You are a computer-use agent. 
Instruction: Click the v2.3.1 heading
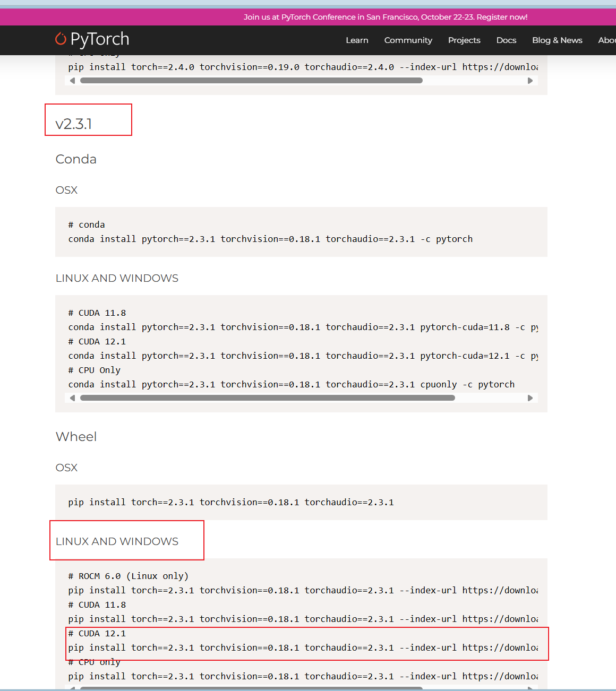click(74, 124)
